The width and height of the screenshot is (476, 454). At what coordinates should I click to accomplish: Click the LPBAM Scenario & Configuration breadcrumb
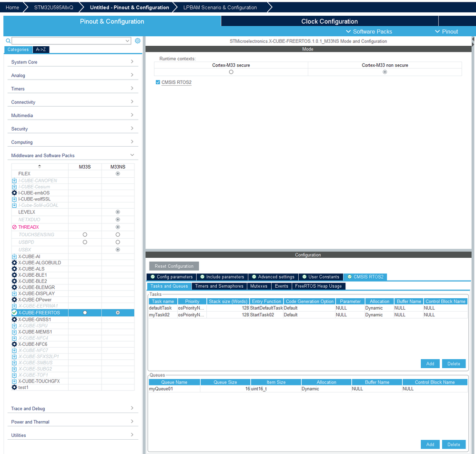[220, 7]
